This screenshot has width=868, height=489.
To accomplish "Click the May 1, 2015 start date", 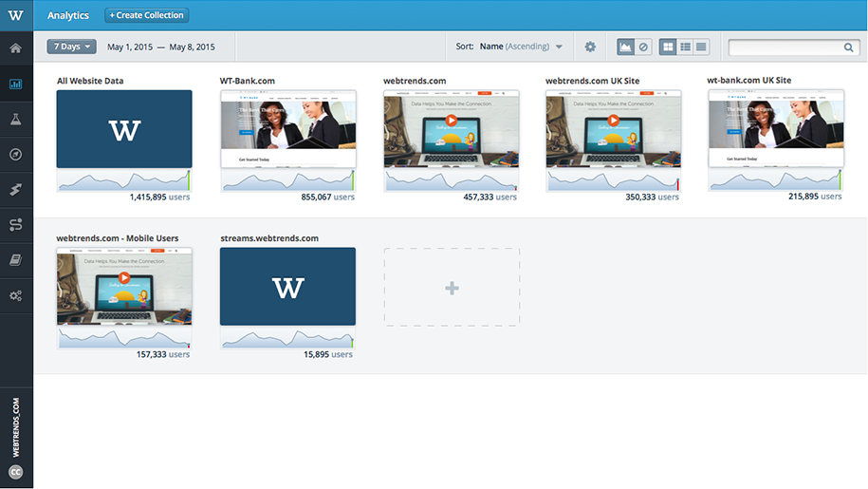I will click(130, 47).
